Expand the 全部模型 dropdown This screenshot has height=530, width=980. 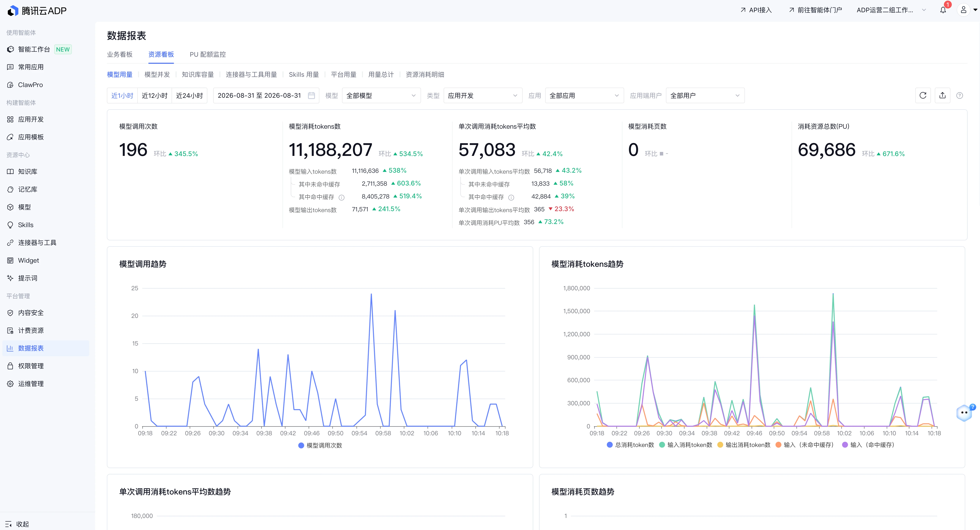(381, 96)
